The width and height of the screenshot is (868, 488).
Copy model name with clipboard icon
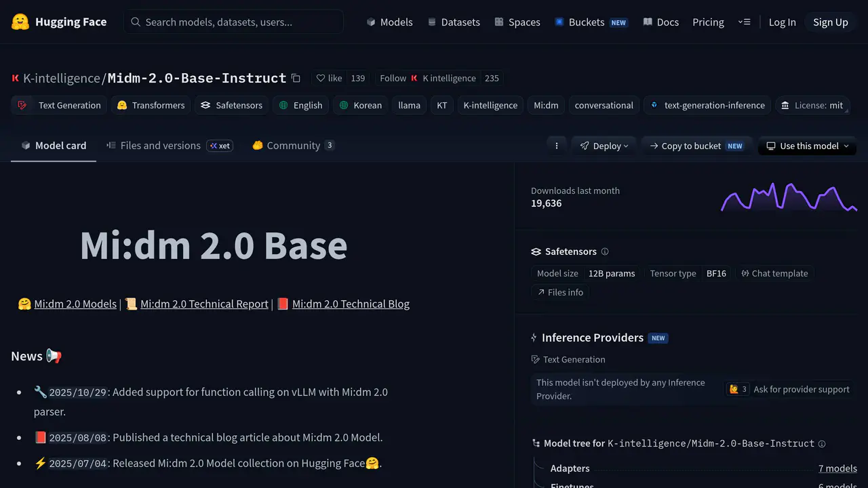click(x=296, y=78)
